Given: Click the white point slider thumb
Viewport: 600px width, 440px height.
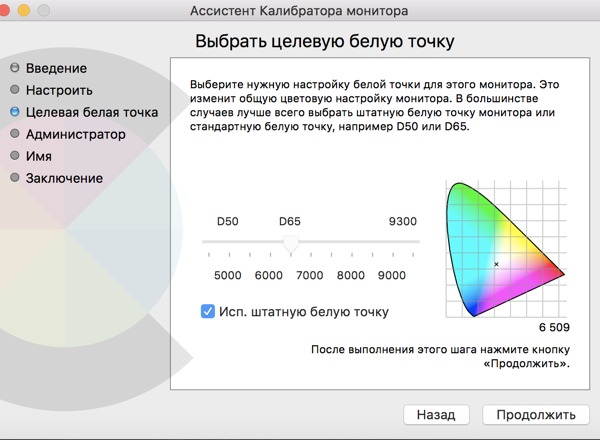Looking at the screenshot, I should tap(291, 244).
